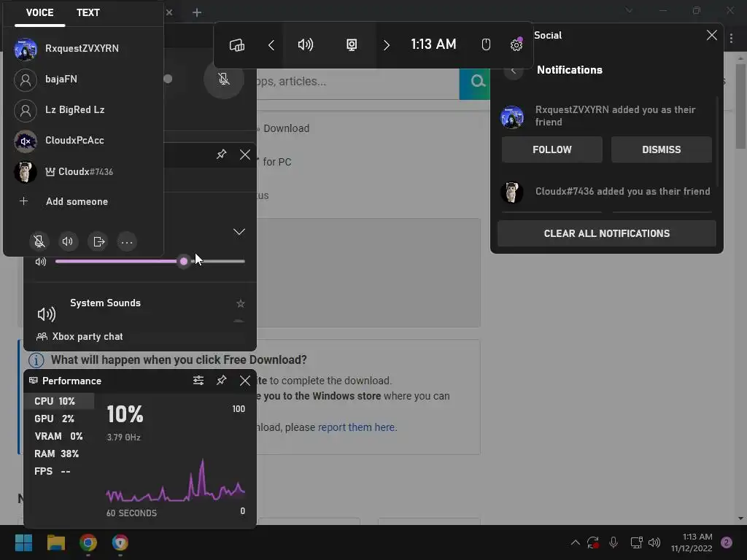Open Google Chrome from taskbar
The height and width of the screenshot is (560, 747).
point(88,542)
